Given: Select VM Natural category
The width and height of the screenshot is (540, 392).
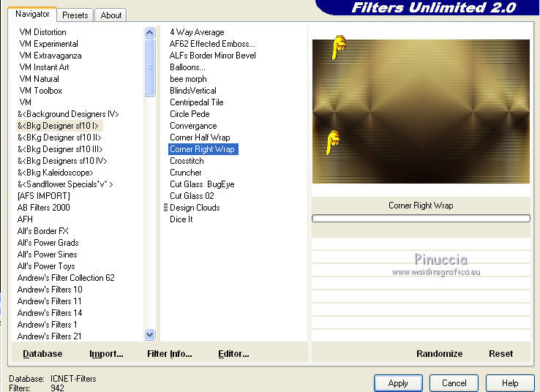Looking at the screenshot, I should [x=39, y=79].
